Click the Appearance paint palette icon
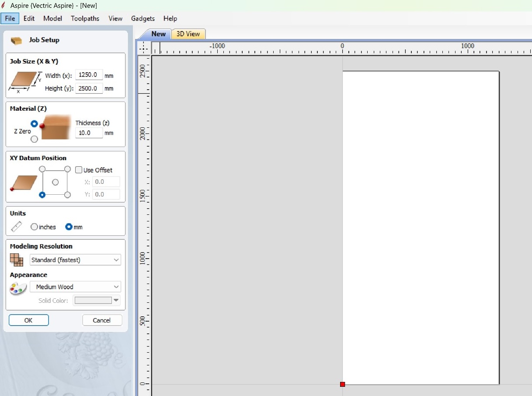 pos(18,288)
